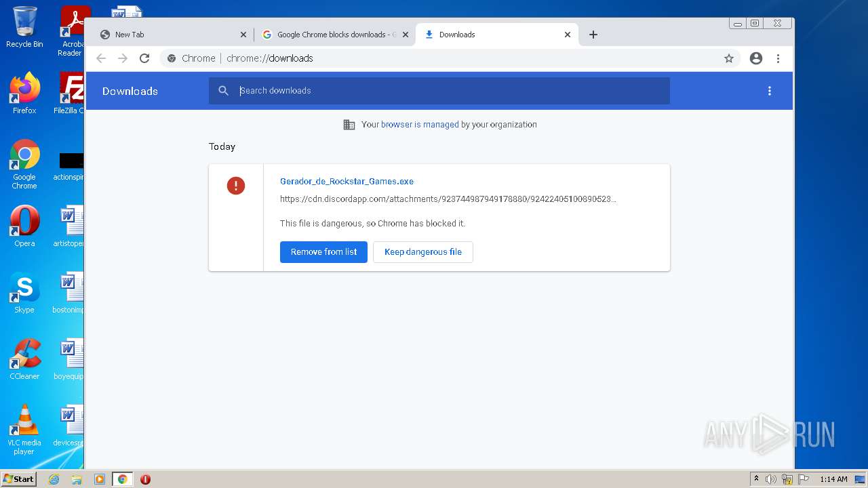Image resolution: width=868 pixels, height=488 pixels.
Task: Open the bostonimp Word document on desktop
Action: [69, 293]
